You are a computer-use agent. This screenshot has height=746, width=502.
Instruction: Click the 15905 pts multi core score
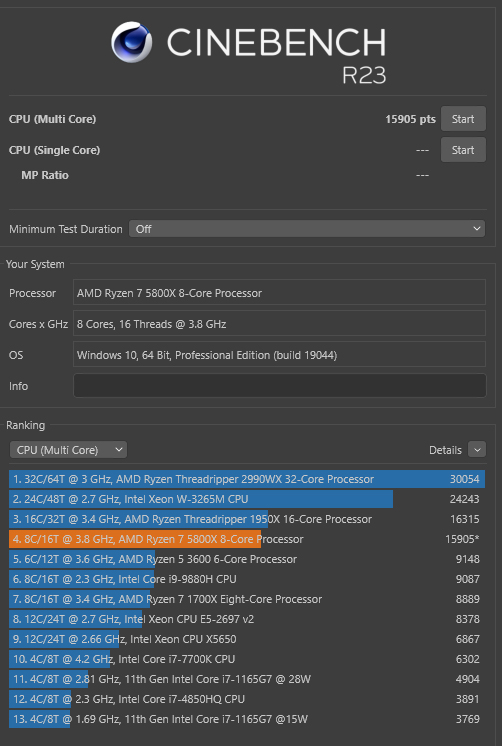point(410,119)
